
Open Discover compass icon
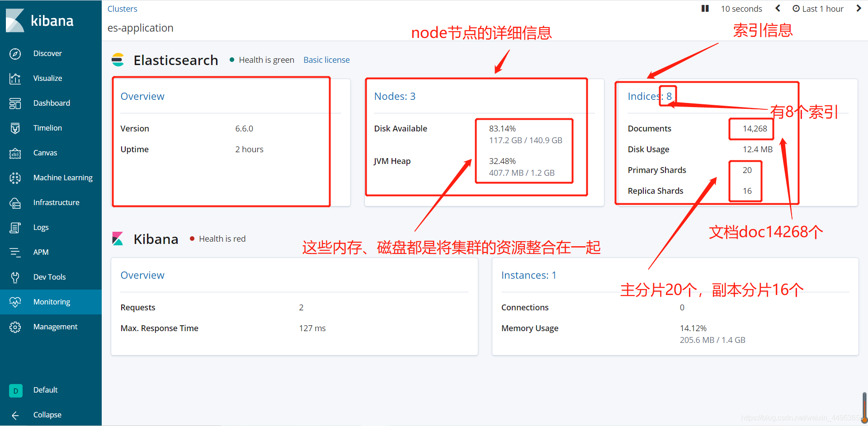15,54
